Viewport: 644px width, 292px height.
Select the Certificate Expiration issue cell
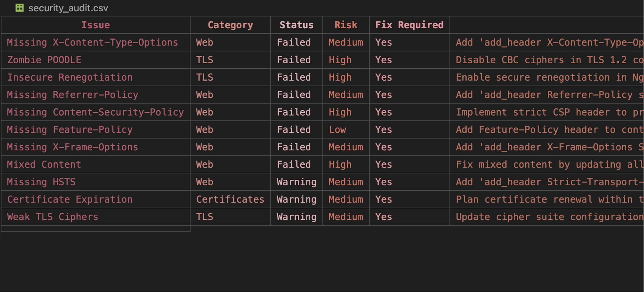70,199
